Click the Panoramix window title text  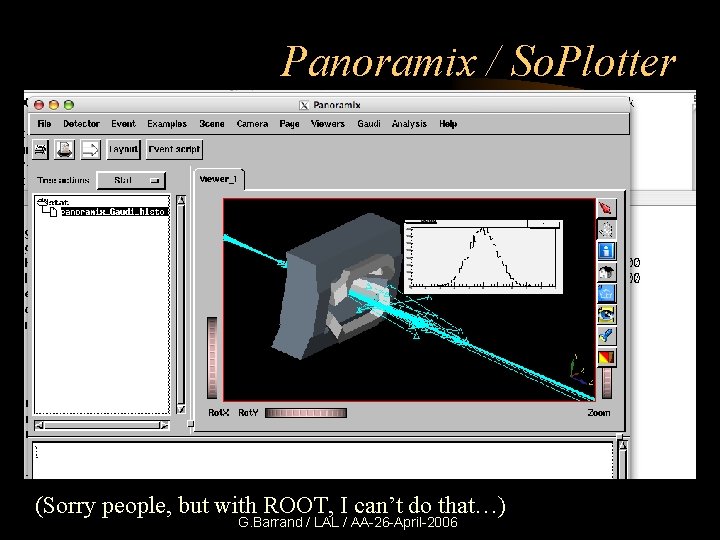click(337, 105)
